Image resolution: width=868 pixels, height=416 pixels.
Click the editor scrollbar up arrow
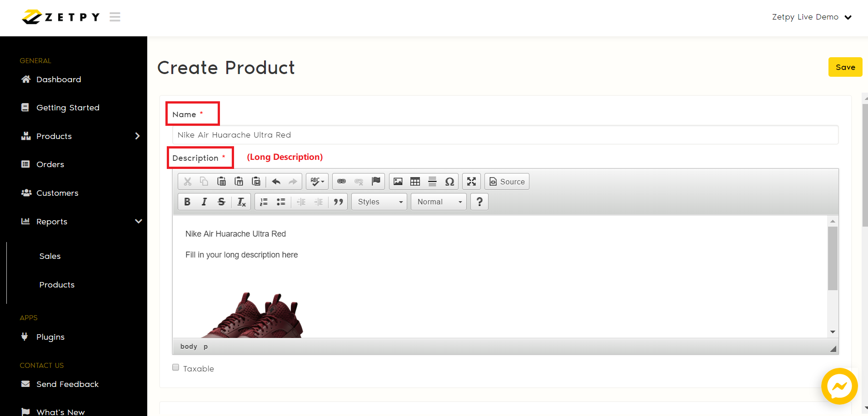click(x=833, y=221)
